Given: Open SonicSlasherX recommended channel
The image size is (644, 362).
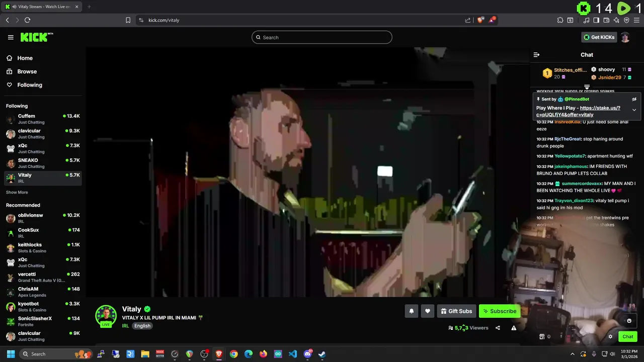Looking at the screenshot, I should (43, 321).
